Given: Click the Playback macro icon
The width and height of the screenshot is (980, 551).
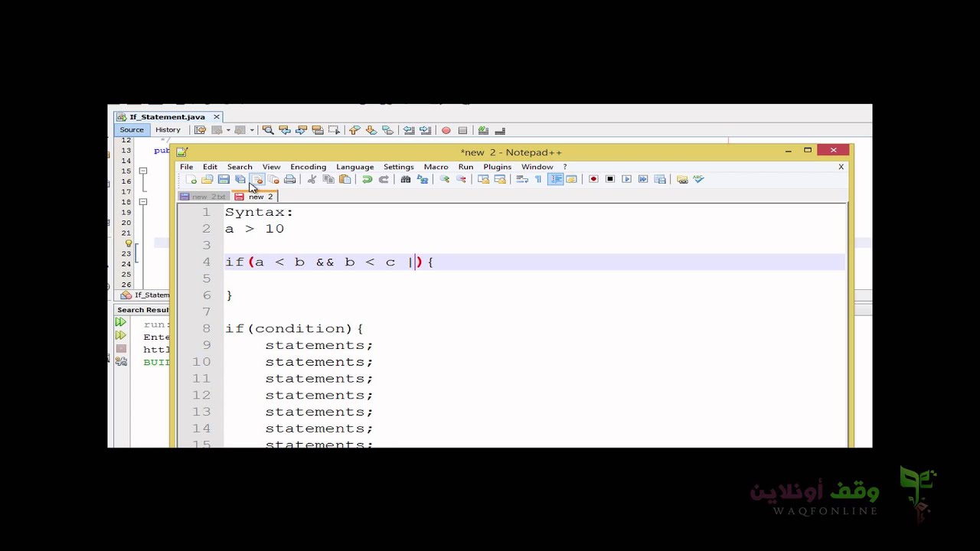Looking at the screenshot, I should pos(626,179).
